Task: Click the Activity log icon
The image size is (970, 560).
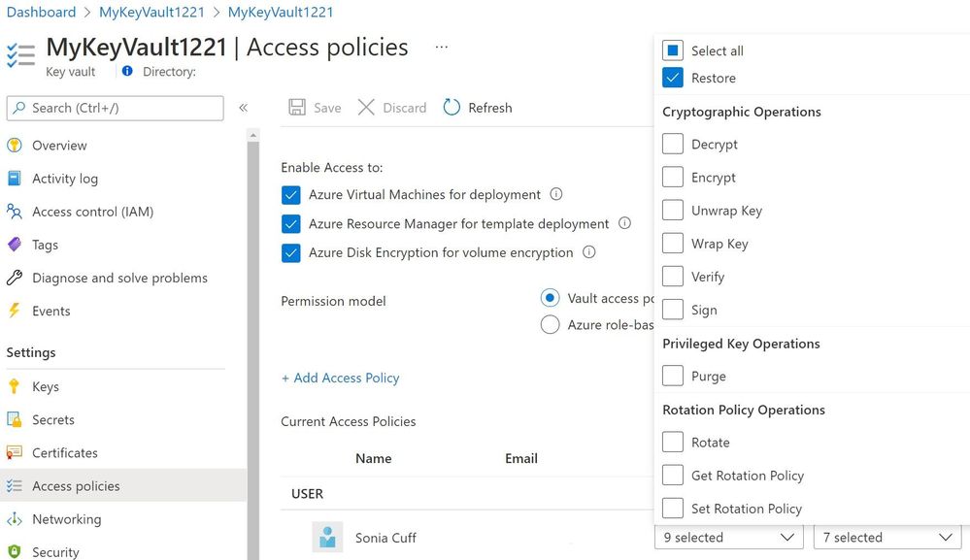Action: (x=15, y=179)
